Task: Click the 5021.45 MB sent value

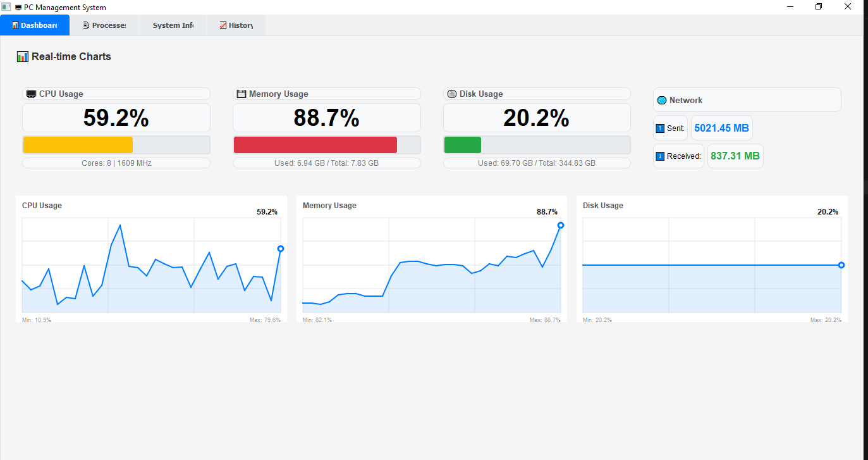Action: [721, 128]
